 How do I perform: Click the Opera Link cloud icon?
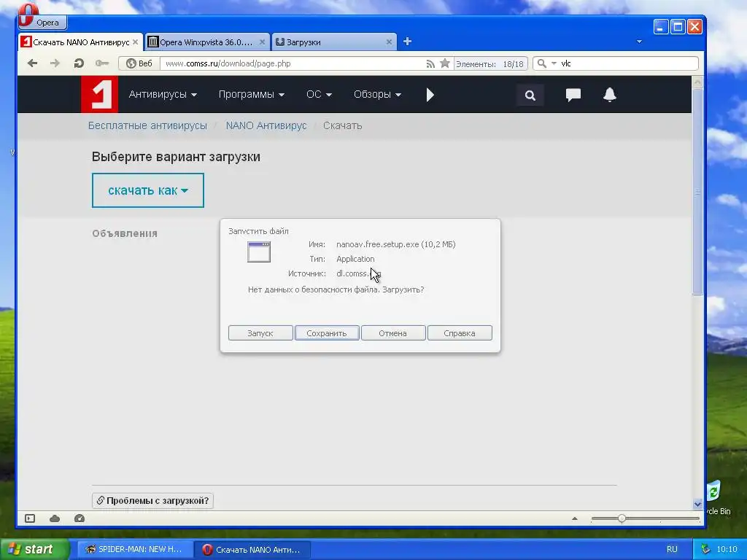click(55, 518)
